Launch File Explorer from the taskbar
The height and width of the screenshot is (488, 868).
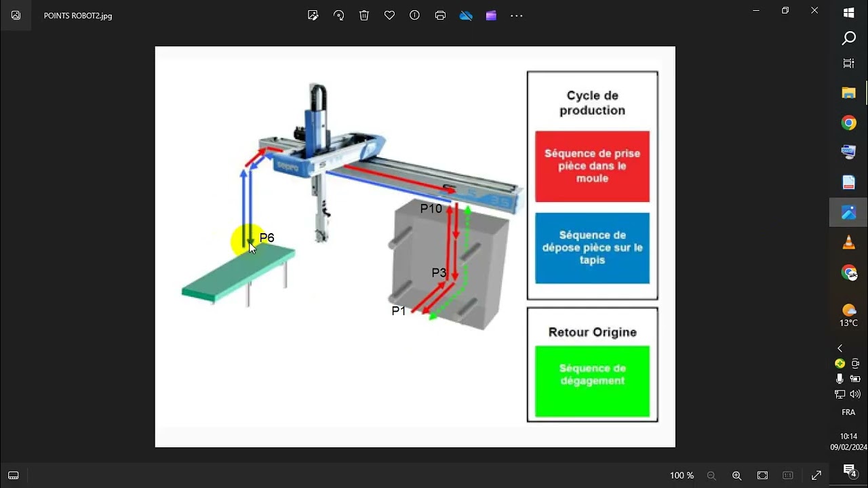(x=848, y=93)
